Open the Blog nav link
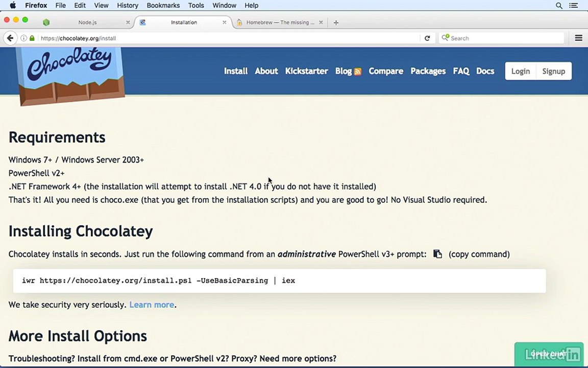Image resolution: width=588 pixels, height=368 pixels. pyautogui.click(x=344, y=71)
